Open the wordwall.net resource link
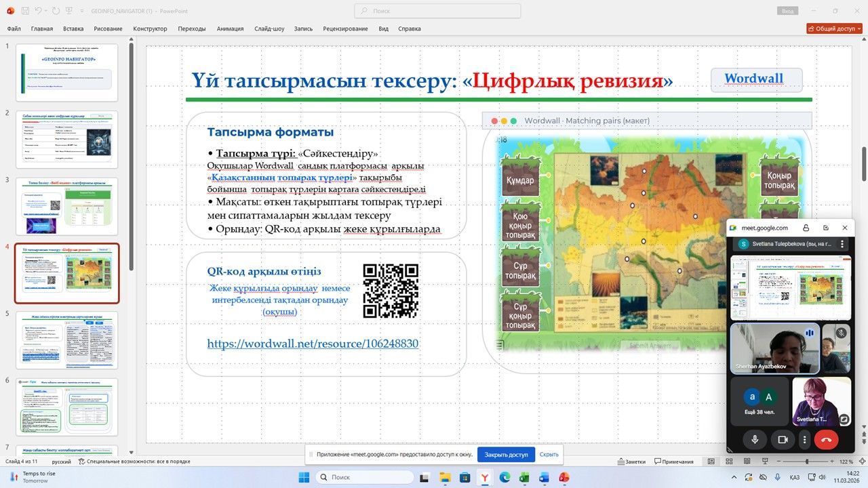868x488 pixels. click(x=313, y=344)
